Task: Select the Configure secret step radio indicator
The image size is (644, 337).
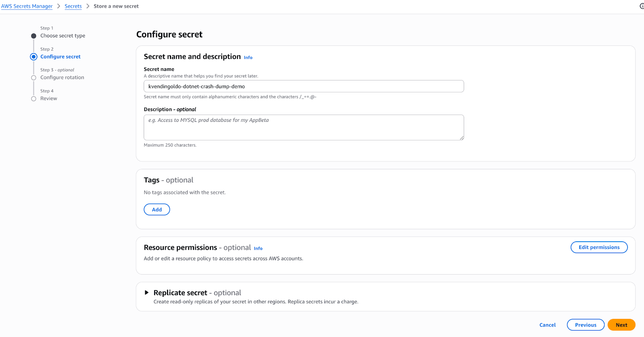Action: (x=34, y=57)
